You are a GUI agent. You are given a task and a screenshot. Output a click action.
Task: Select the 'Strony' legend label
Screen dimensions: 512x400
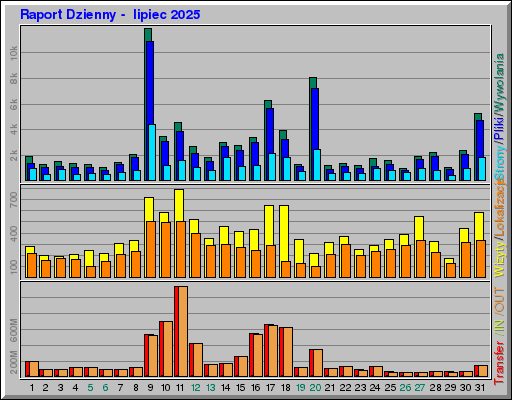pos(499,163)
